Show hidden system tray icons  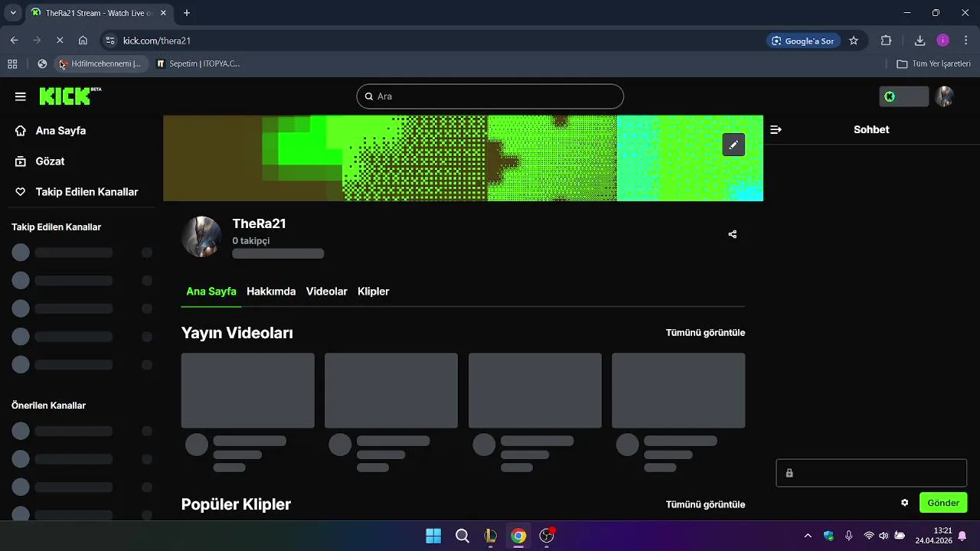coord(808,536)
